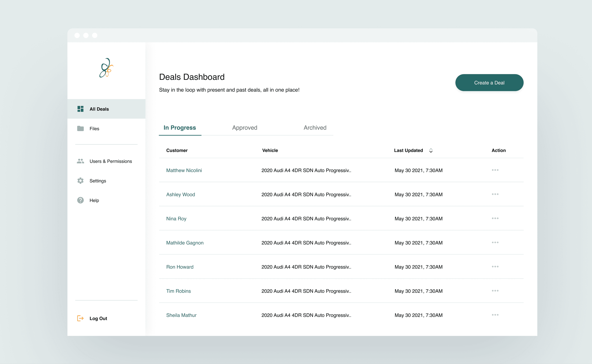The image size is (592, 364).
Task: Click the Action column header
Action: [x=499, y=150]
